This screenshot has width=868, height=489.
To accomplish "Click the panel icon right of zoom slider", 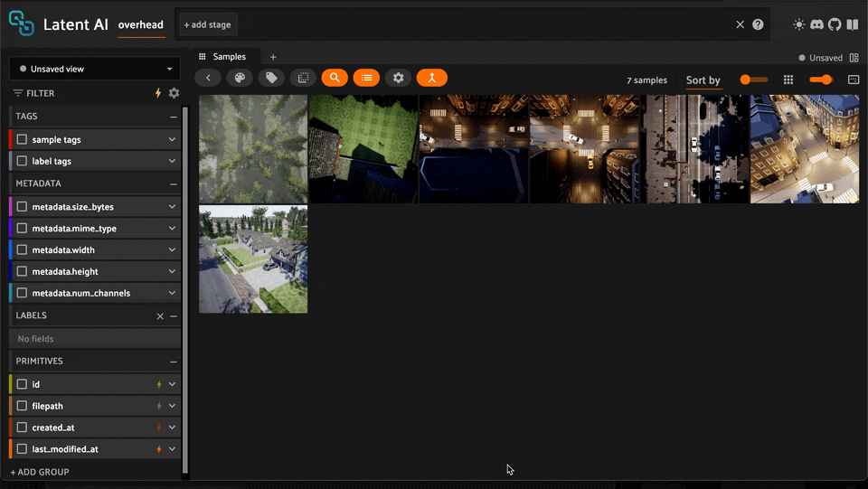I will (x=854, y=80).
